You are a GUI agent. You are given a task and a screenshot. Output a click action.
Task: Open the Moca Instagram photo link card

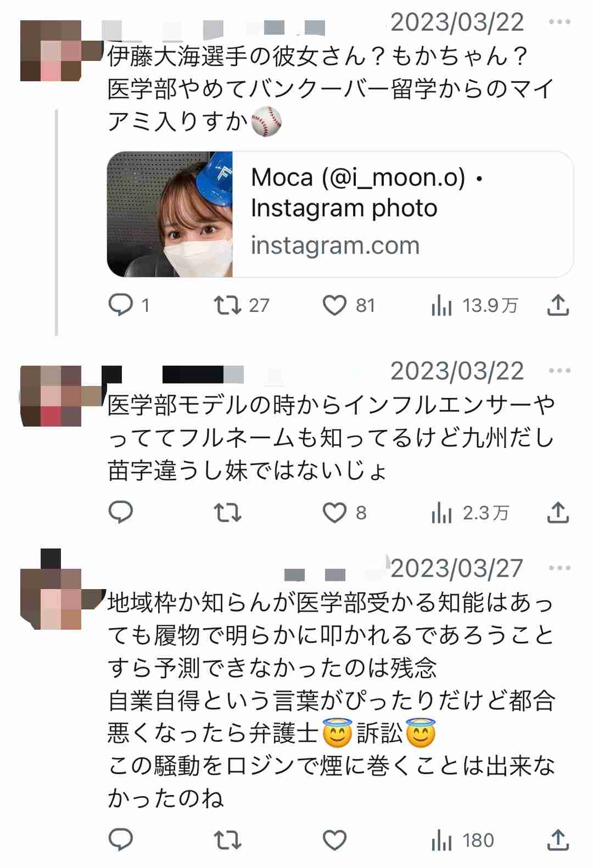tap(340, 214)
